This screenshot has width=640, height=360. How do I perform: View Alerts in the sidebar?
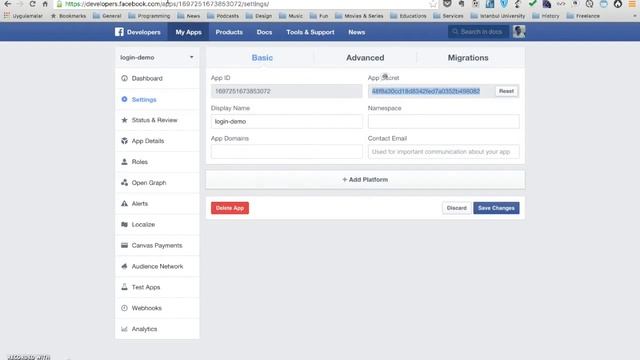pyautogui.click(x=157, y=203)
